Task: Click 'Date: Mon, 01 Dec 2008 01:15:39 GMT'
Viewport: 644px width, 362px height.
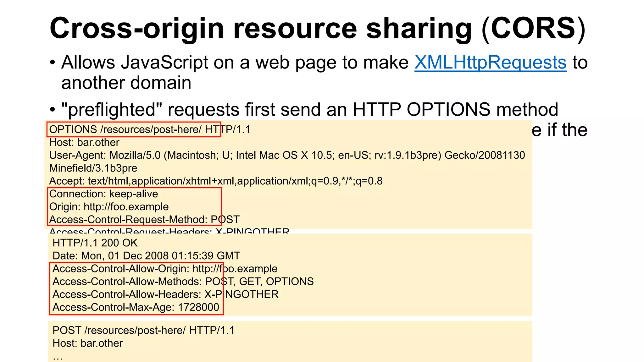Action: [x=147, y=256]
